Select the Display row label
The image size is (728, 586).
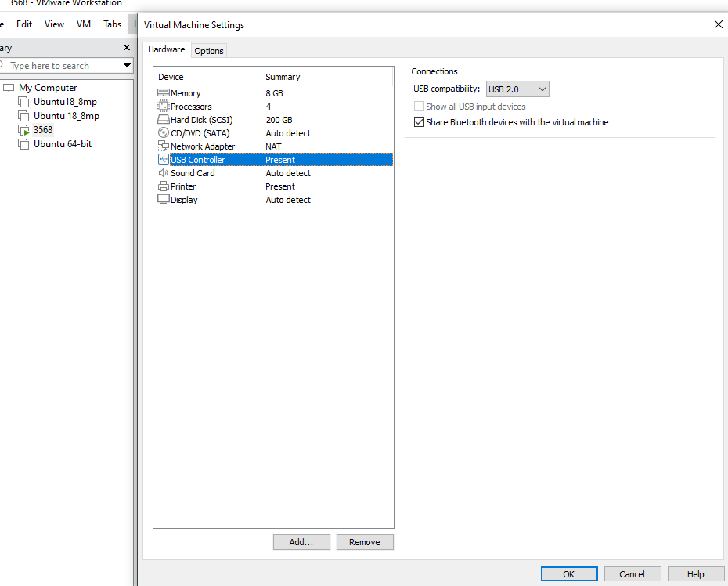pyautogui.click(x=184, y=200)
